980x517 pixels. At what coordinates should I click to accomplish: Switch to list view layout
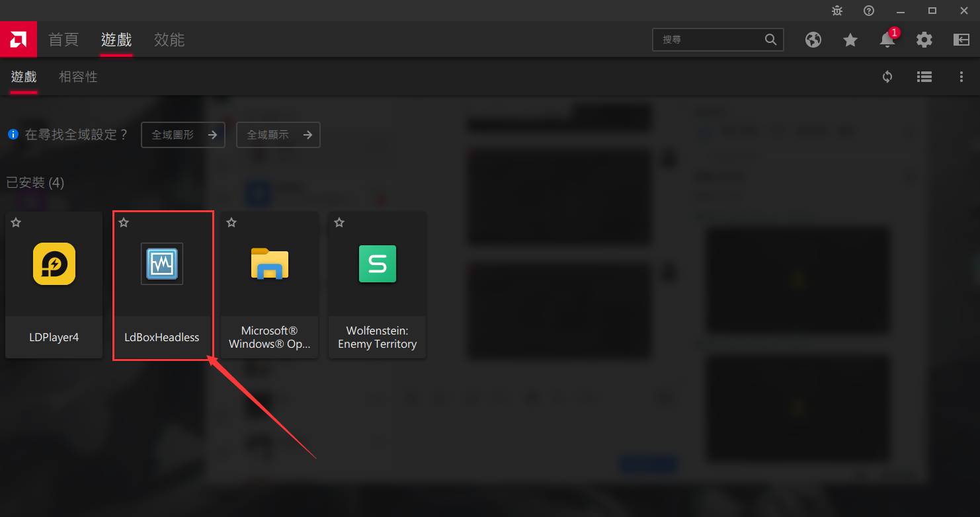[924, 77]
